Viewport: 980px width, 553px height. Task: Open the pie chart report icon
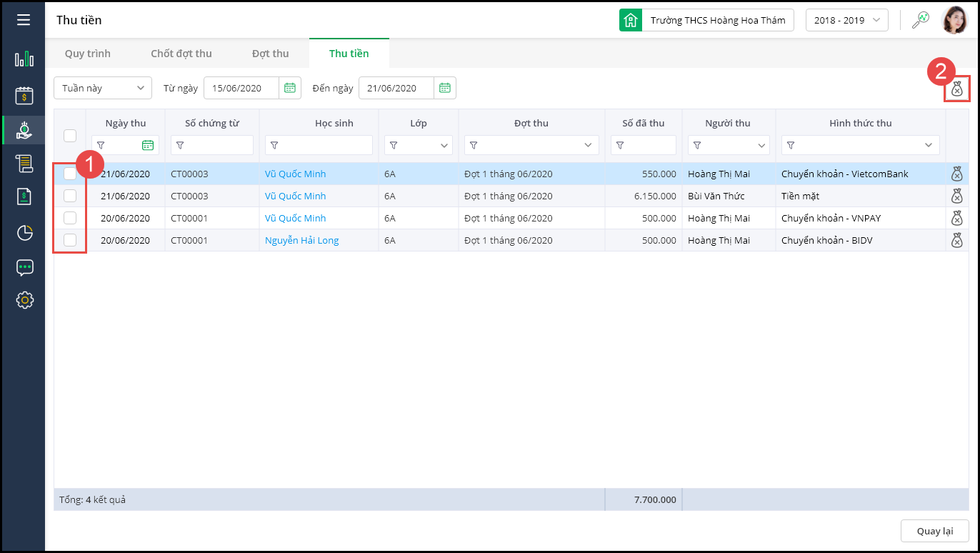(24, 233)
